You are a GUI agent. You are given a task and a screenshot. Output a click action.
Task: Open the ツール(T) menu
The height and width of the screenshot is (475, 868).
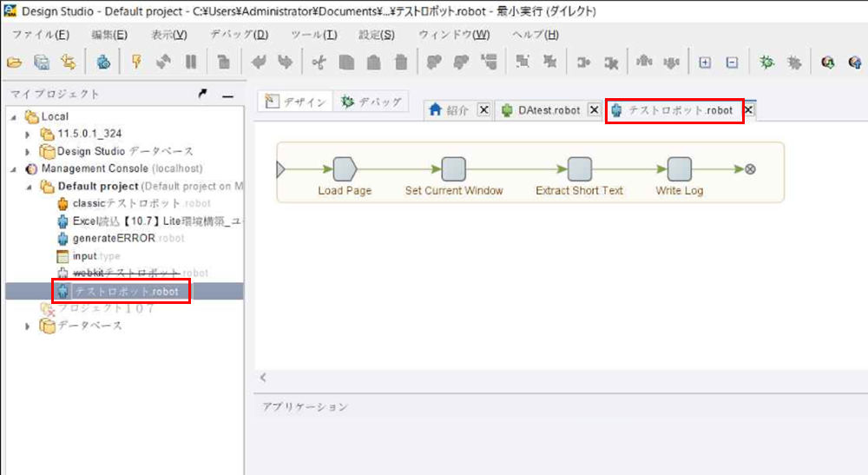314,35
